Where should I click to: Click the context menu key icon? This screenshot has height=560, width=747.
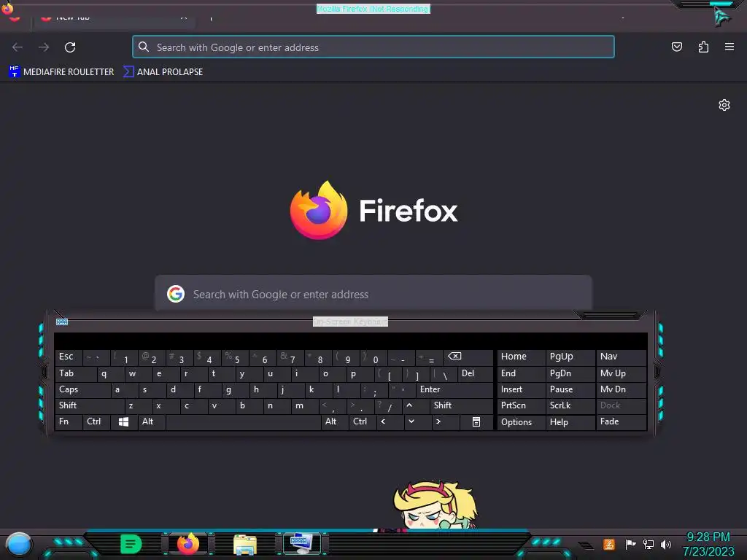pos(476,422)
